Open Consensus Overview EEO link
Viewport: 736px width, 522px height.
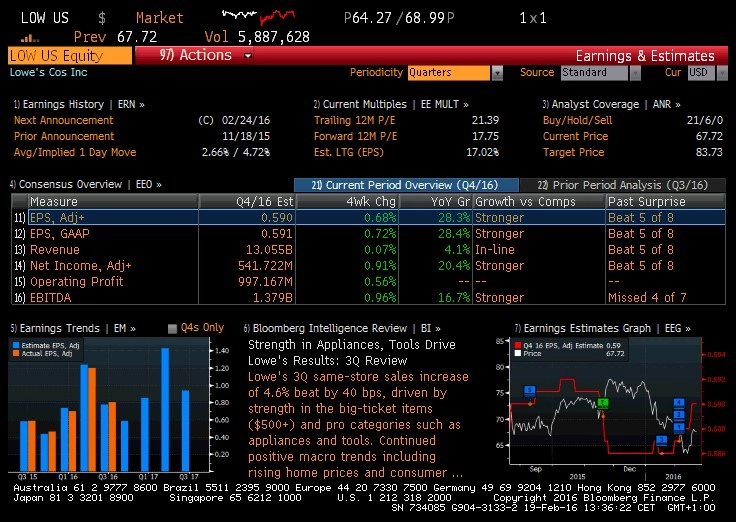86,184
